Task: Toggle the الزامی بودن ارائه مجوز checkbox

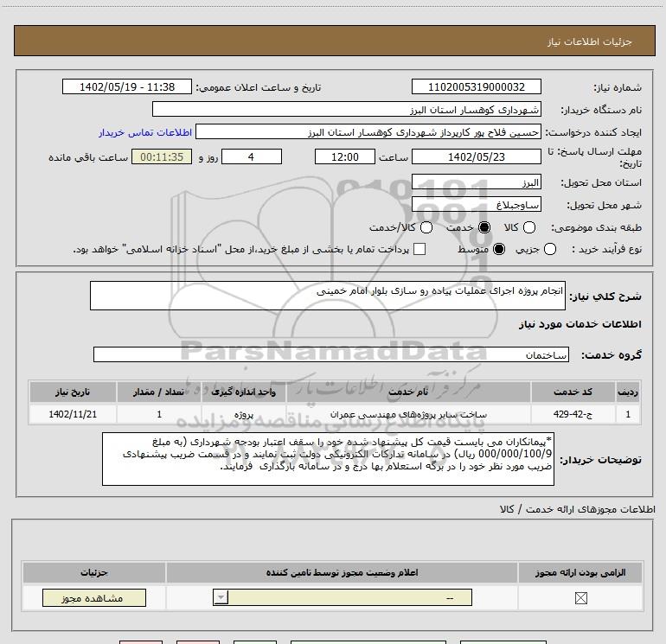Action: [580, 598]
